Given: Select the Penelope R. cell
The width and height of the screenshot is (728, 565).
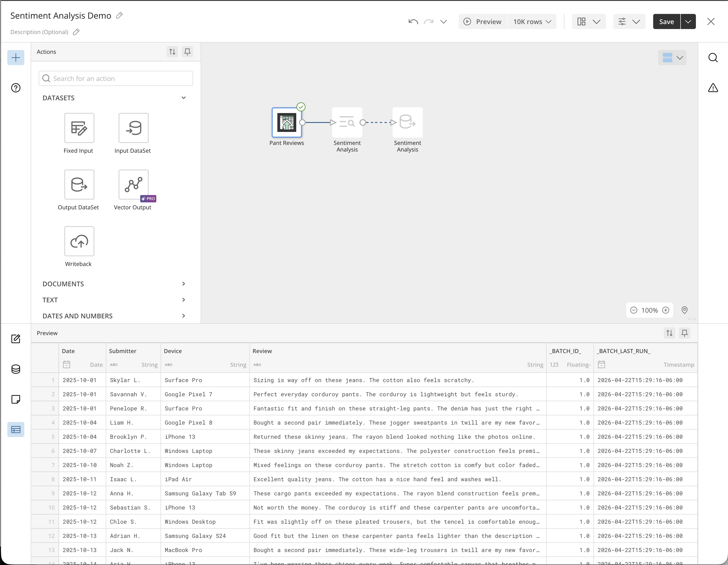Looking at the screenshot, I should coord(133,408).
